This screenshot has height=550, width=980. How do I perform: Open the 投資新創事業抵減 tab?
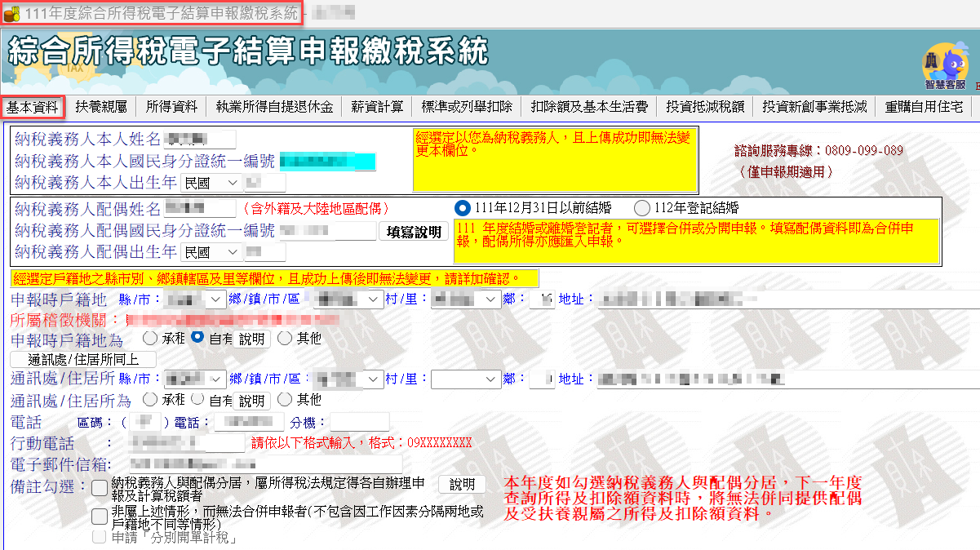pos(814,107)
